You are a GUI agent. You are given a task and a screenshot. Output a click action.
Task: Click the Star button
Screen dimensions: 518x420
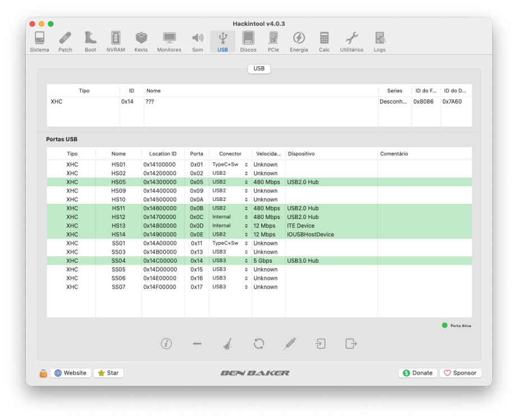point(108,373)
